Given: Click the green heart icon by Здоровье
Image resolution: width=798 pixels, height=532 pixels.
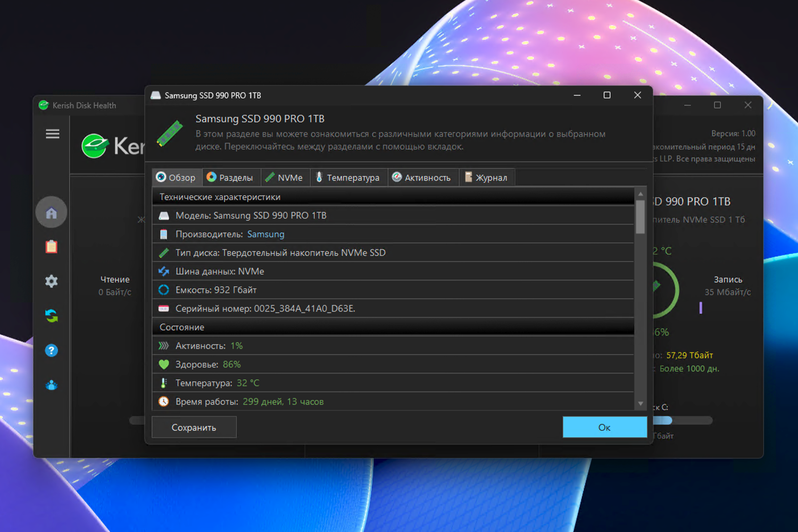Looking at the screenshot, I should click(164, 364).
